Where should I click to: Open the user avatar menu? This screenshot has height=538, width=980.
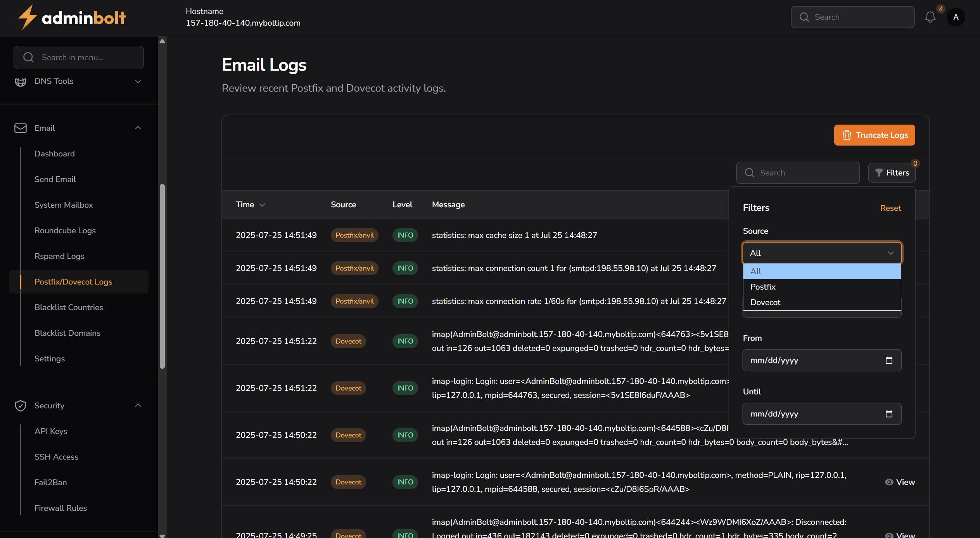(956, 17)
